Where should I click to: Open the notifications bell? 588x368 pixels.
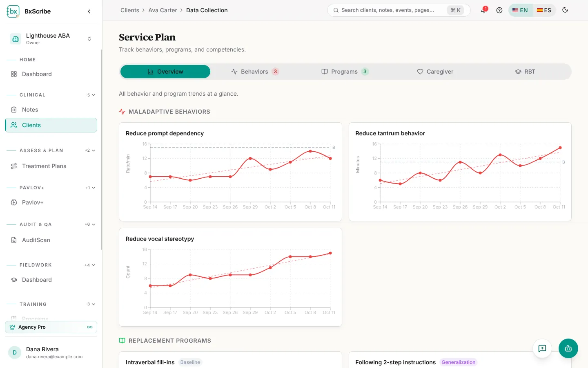[483, 10]
